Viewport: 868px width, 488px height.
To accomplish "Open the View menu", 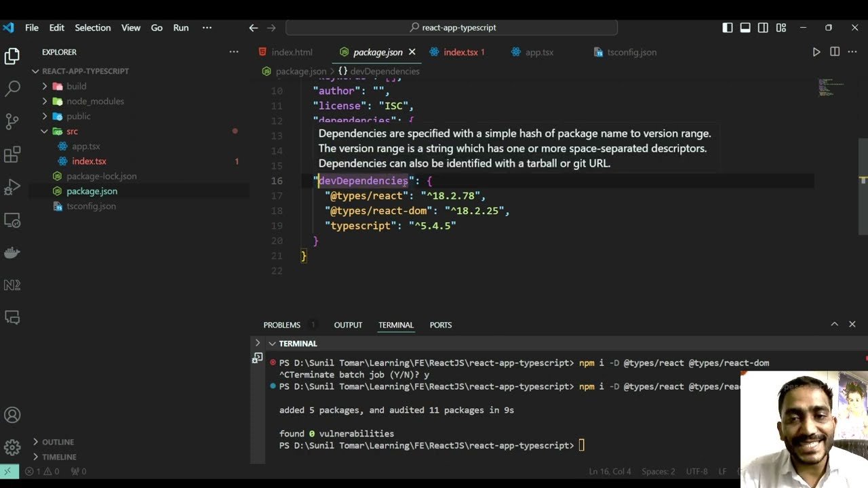I will (131, 28).
